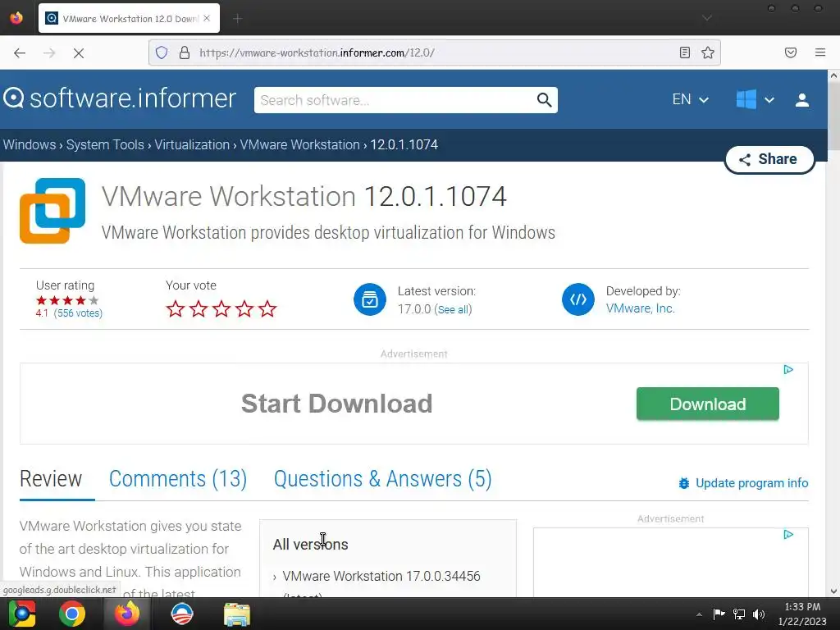The image size is (840, 630).
Task: Click the first taskbar launcher icon
Action: point(21,614)
